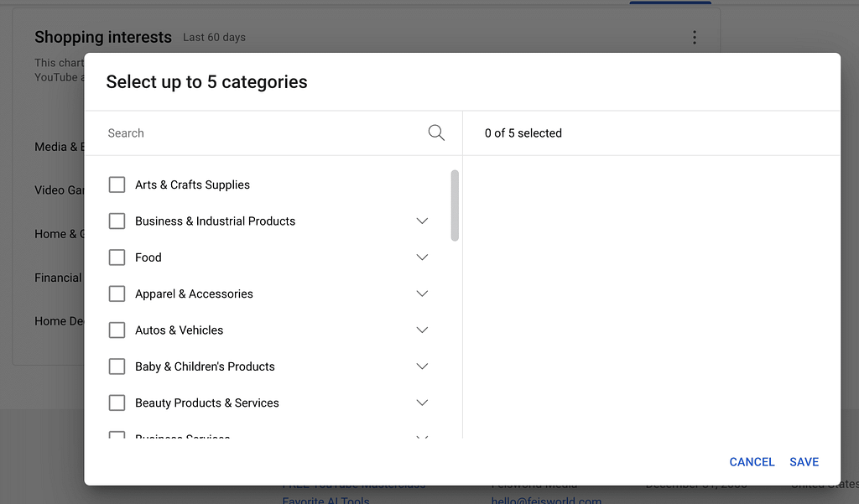Click the search magnifier icon
859x504 pixels.
point(436,132)
